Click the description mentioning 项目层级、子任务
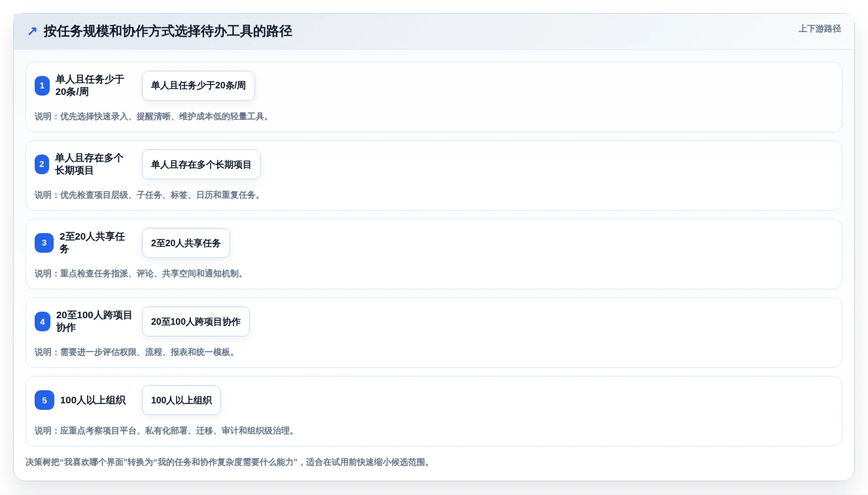 [x=149, y=195]
